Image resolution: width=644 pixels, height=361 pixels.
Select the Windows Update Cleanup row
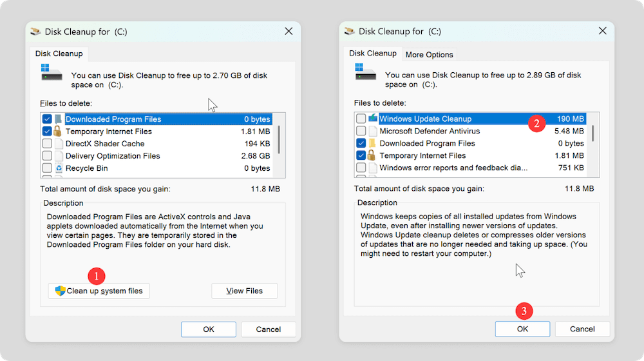[470, 119]
